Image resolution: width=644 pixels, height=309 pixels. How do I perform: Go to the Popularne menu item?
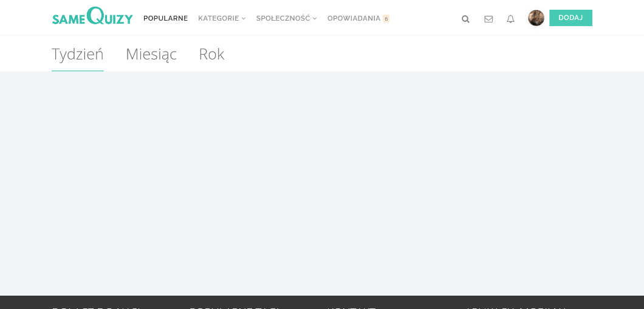click(x=165, y=18)
